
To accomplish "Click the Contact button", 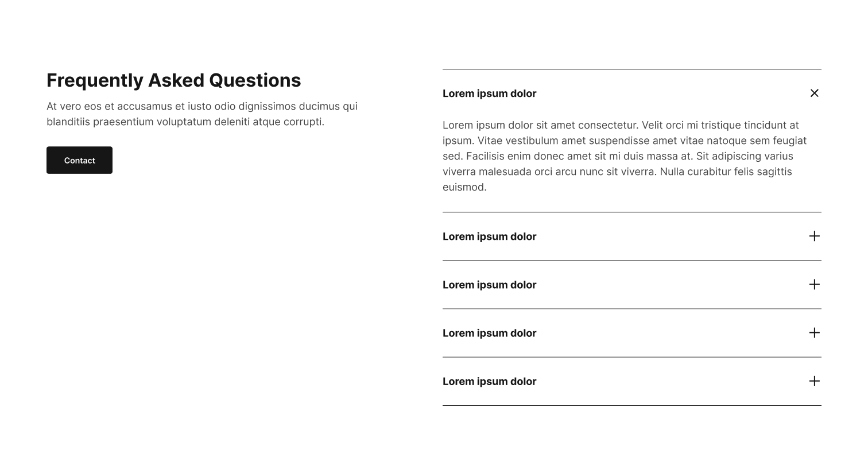I will pyautogui.click(x=79, y=160).
